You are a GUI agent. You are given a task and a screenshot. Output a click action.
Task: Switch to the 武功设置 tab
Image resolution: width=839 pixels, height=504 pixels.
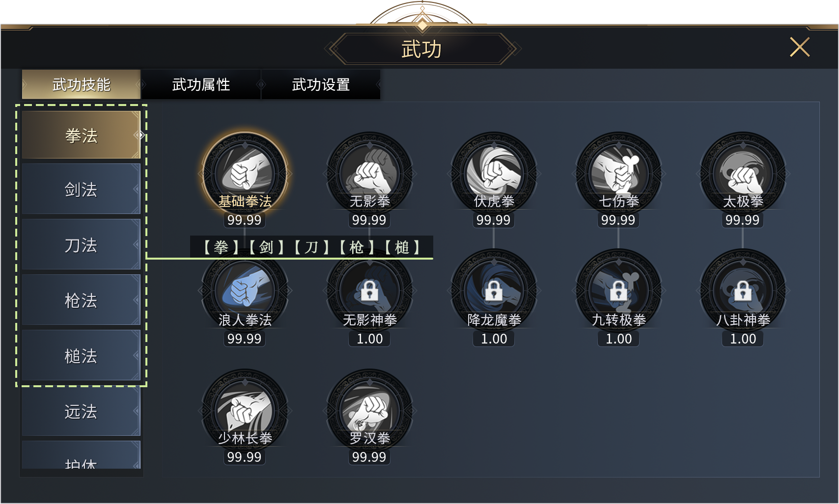coord(321,84)
